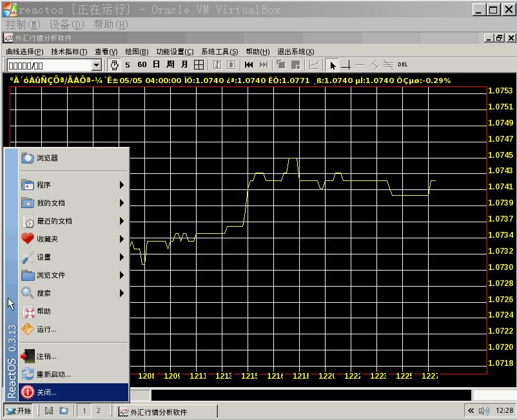517x420 pixels.
Task: Expand the 搜索 submenu arrow
Action: [x=122, y=293]
